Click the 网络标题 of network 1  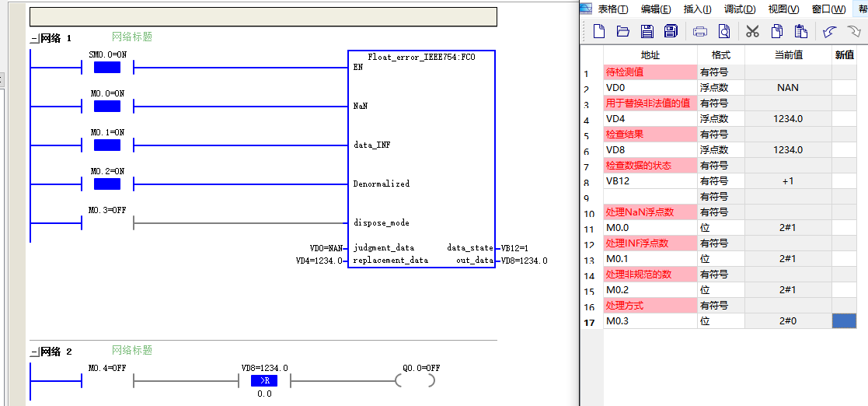[x=132, y=37]
